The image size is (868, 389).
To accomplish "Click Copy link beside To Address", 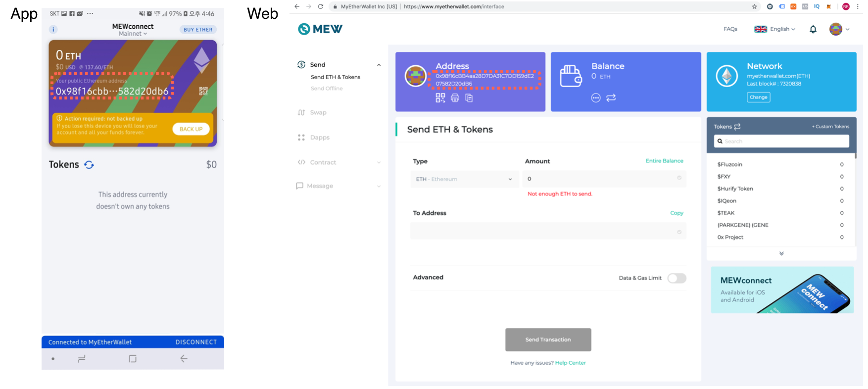I will point(677,213).
